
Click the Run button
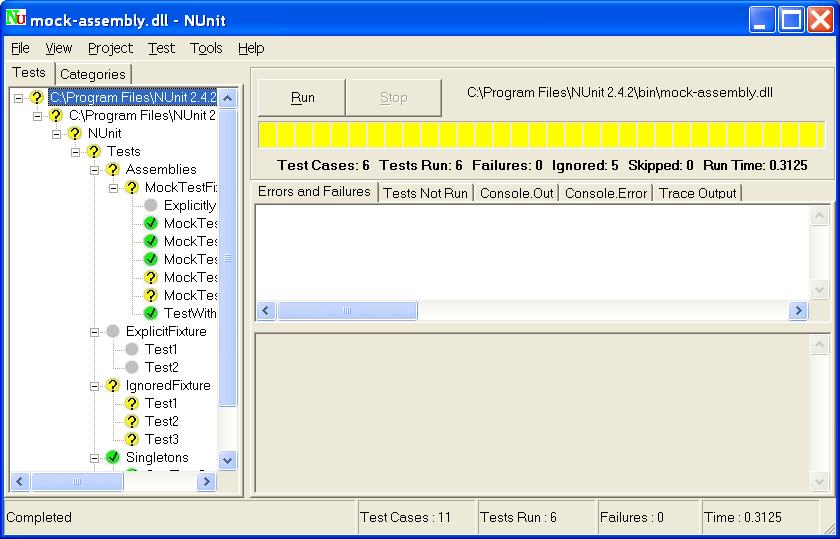(302, 98)
